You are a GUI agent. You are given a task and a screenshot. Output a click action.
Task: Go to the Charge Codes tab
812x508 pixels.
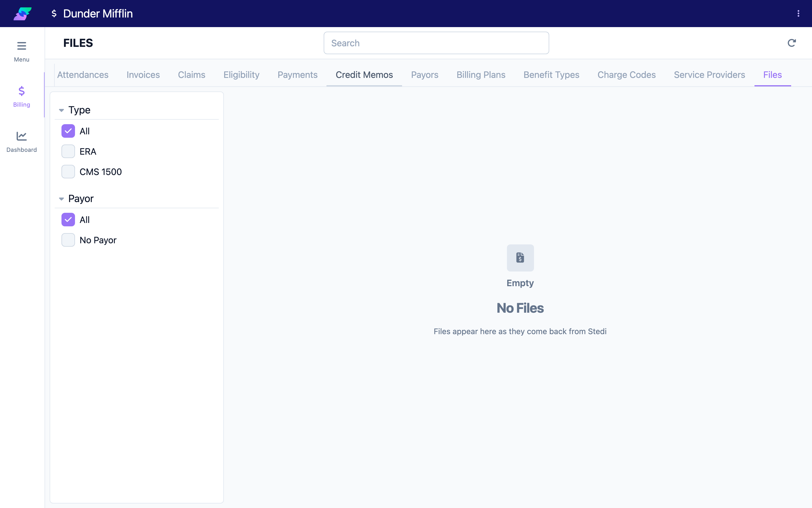pos(627,75)
